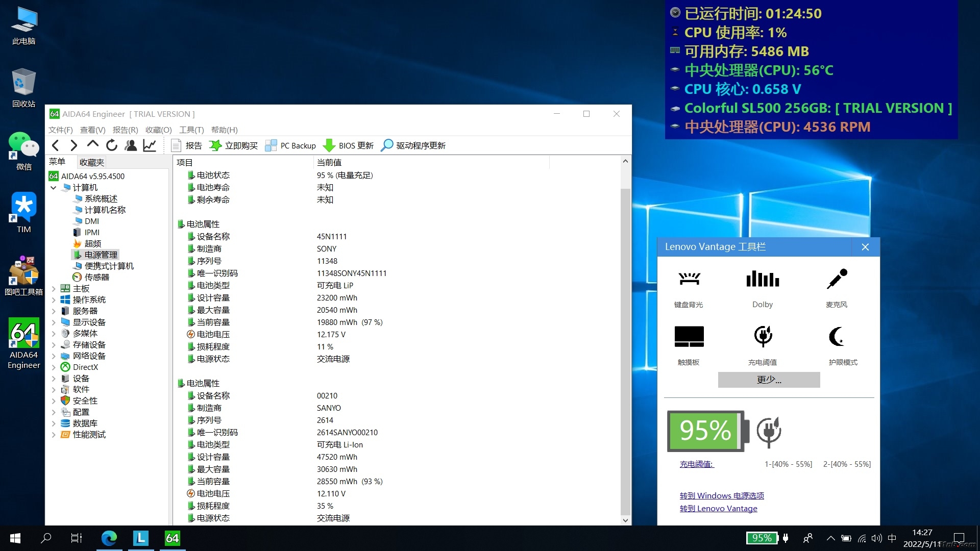This screenshot has width=980, height=551.
Task: Follow 转到 Lenovo Vantage link
Action: click(x=719, y=509)
